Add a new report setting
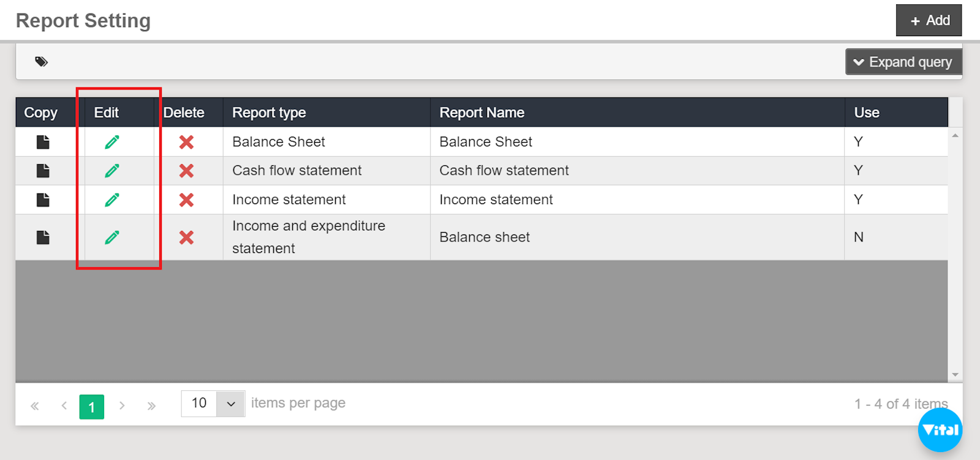This screenshot has height=460, width=980. 929,21
